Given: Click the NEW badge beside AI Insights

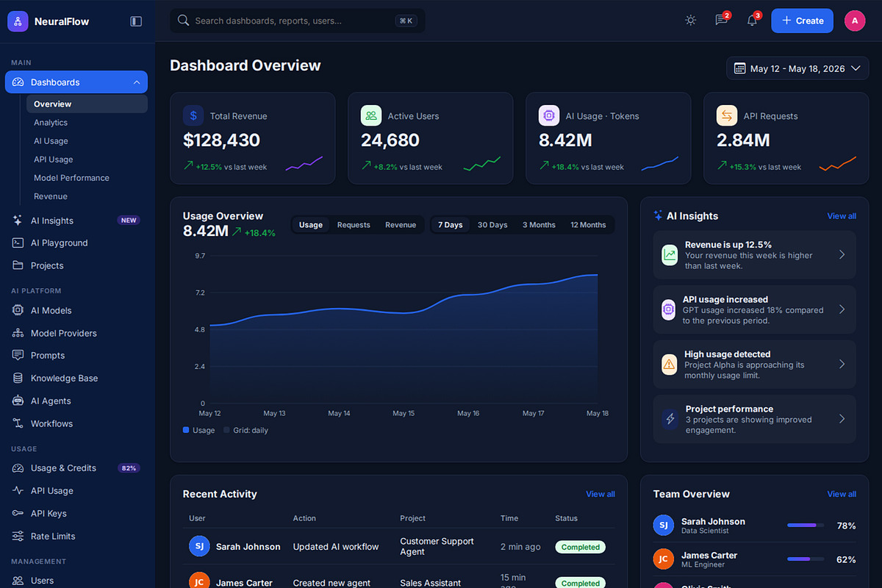Looking at the screenshot, I should tap(129, 220).
